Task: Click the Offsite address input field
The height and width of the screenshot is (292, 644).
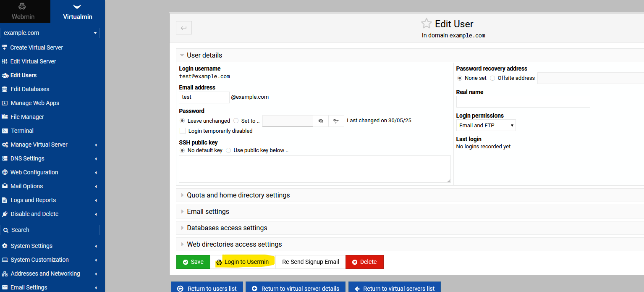Action: [591, 78]
